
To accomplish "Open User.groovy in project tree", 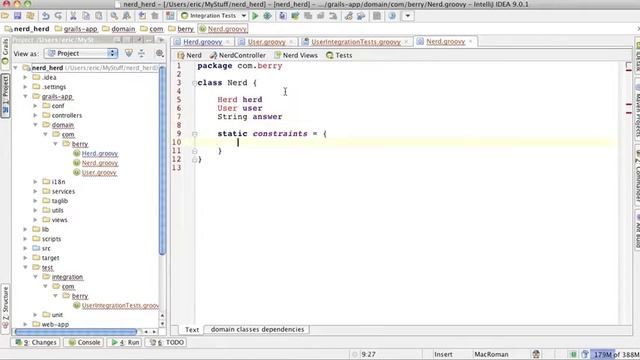I will click(x=99, y=173).
